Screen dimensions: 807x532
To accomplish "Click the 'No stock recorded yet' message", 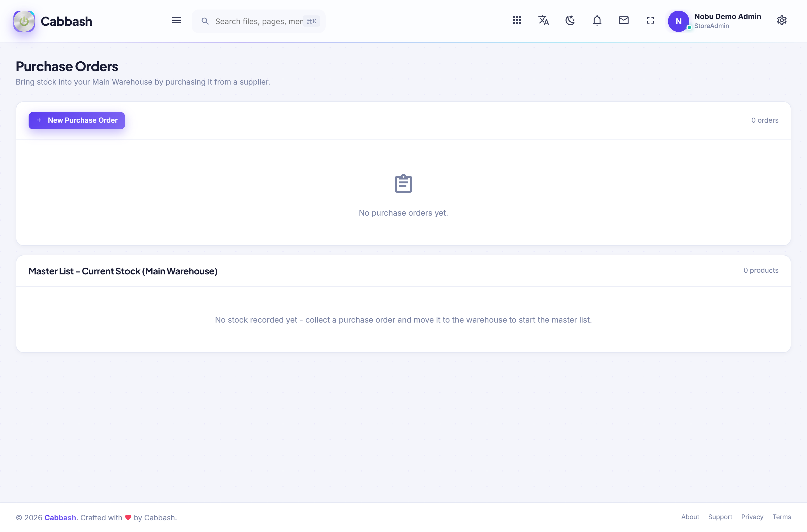I will (x=403, y=320).
